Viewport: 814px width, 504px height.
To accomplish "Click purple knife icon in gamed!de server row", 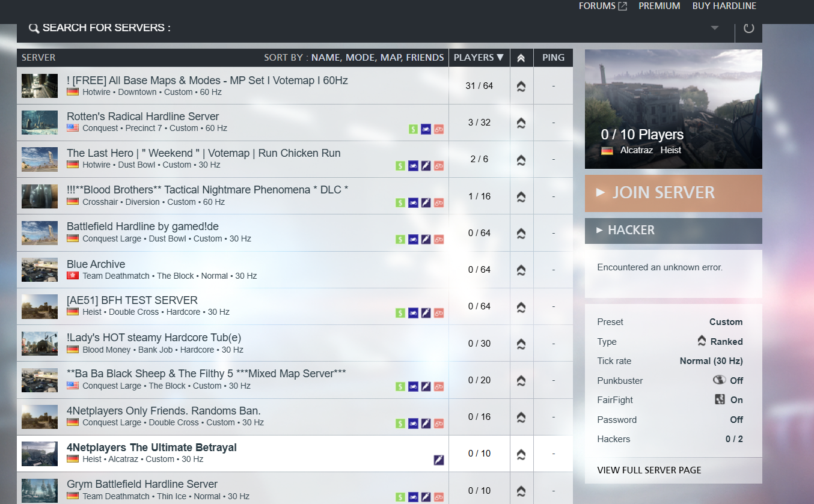I will click(426, 239).
